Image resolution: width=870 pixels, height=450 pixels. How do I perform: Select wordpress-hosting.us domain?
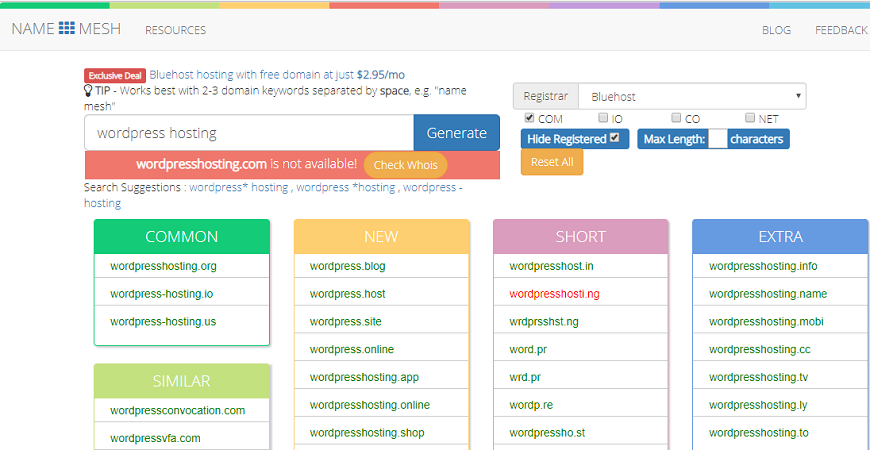(x=163, y=322)
